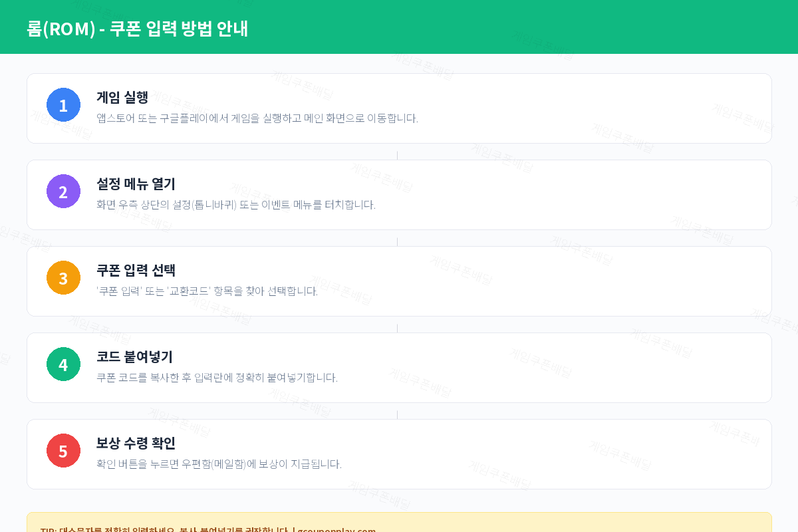798x532 pixels.
Task: Click the blue step 1 circle badge
Action: [63, 104]
